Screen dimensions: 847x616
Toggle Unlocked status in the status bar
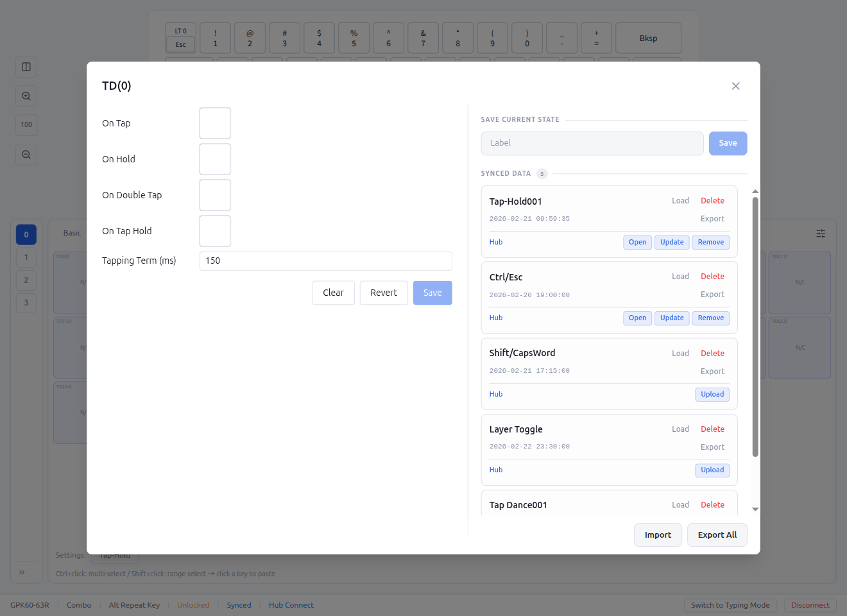pos(193,604)
